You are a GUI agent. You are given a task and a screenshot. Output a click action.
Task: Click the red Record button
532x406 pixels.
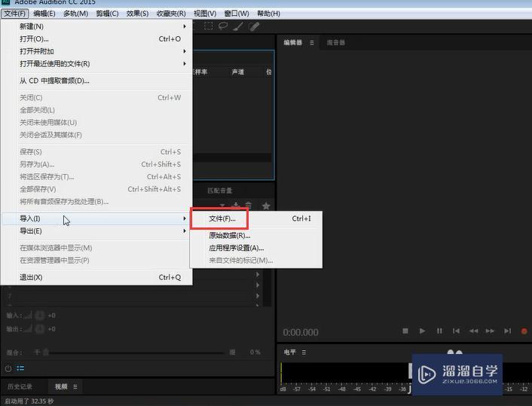pyautogui.click(x=524, y=331)
